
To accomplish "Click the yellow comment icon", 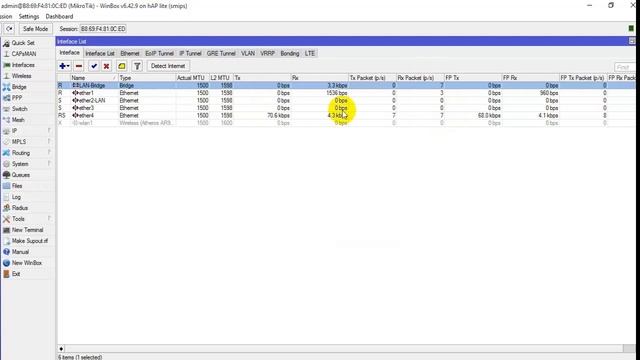I will click(122, 66).
